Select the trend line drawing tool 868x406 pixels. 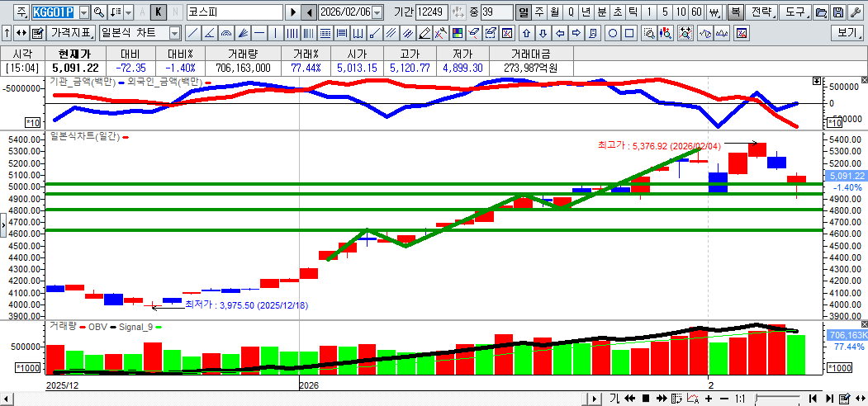192,33
